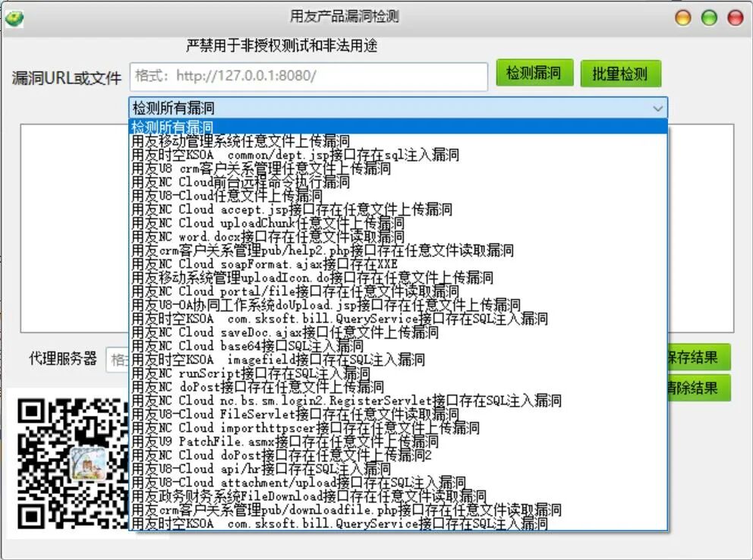The image size is (753, 560).
Task: Select 用友NC word.docx file read option
Action: click(x=398, y=237)
